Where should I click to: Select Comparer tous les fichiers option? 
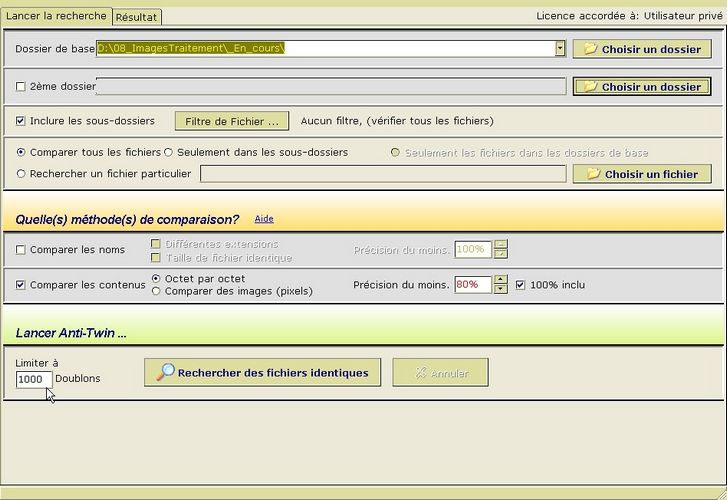21,153
